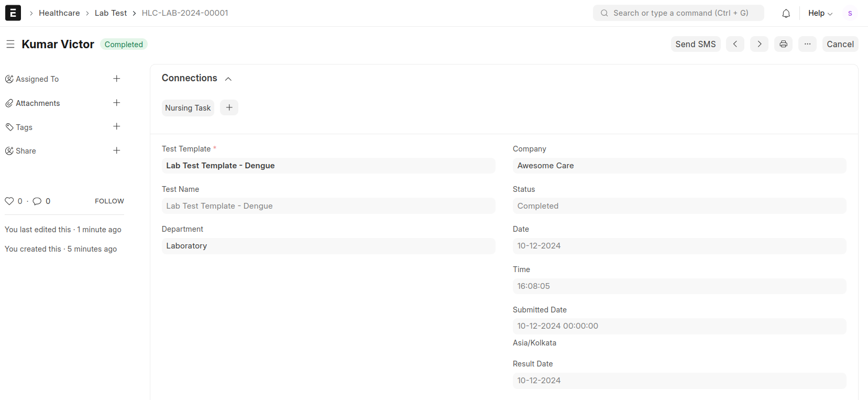Go to previous lab test record

point(735,44)
